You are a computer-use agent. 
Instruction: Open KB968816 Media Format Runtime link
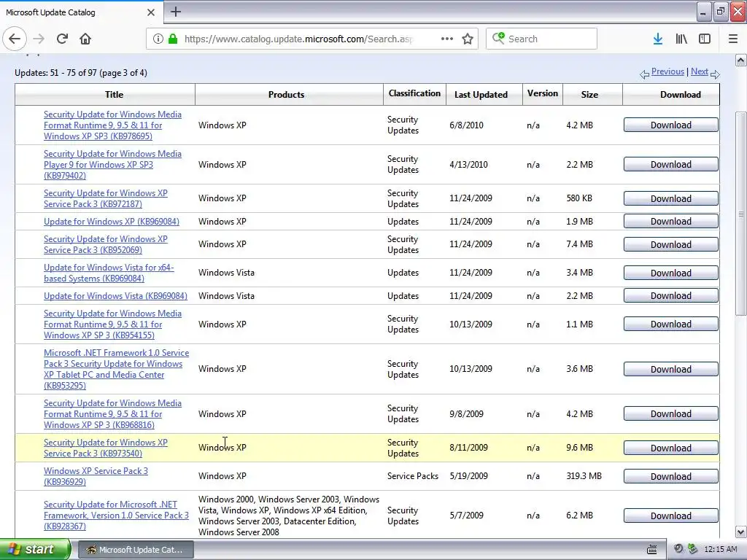[112, 414]
